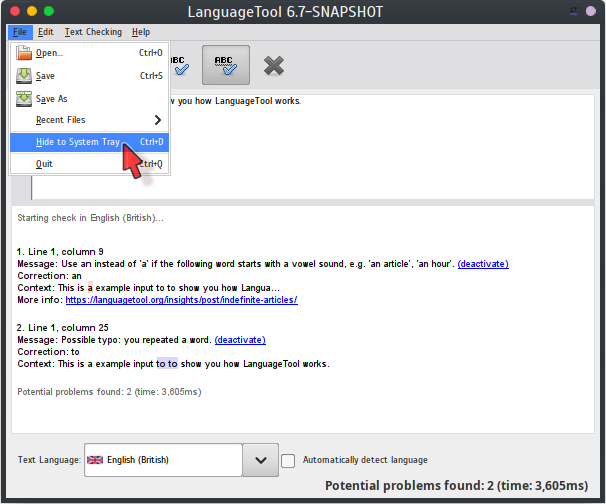Open the Text Checking menu
This screenshot has width=606, height=504.
[x=93, y=32]
